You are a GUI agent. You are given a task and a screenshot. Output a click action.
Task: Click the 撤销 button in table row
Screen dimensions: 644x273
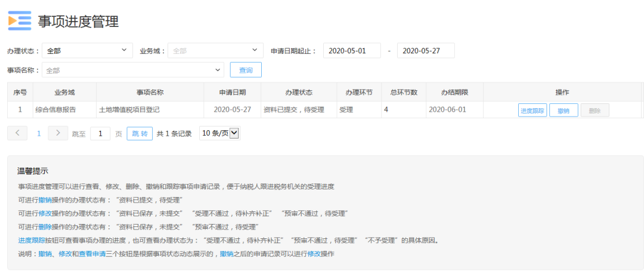click(563, 111)
